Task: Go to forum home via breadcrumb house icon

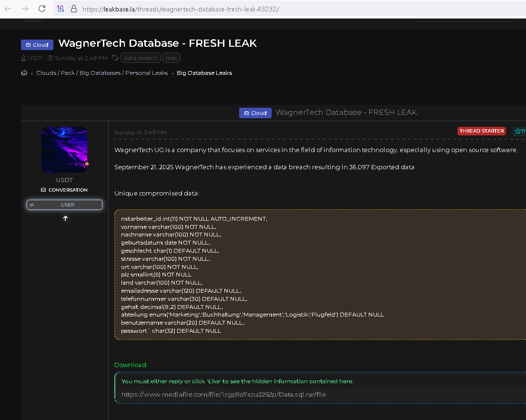Action: click(24, 73)
